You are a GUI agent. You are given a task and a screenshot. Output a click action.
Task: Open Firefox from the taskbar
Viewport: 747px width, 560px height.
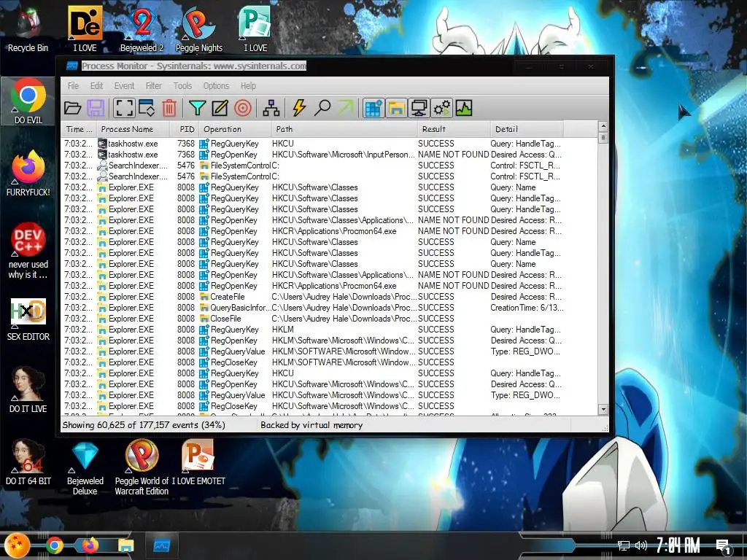[90, 545]
